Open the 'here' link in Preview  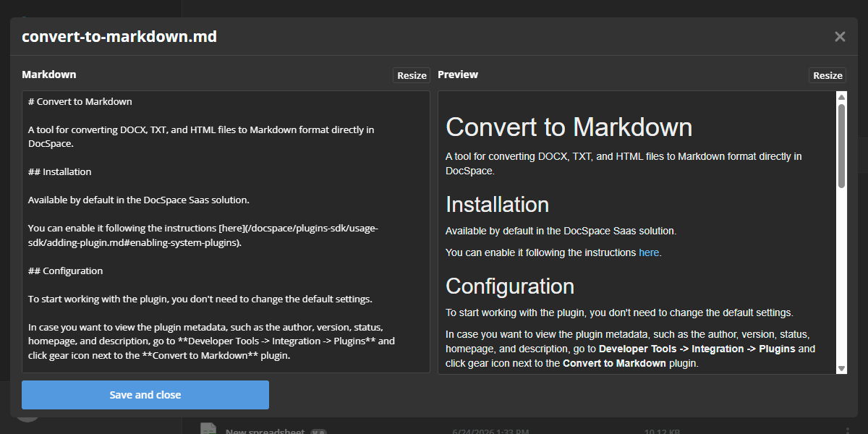[x=649, y=252]
